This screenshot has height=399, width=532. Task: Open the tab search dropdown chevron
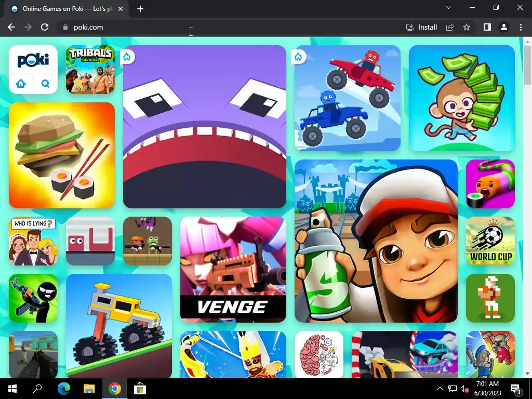click(448, 7)
